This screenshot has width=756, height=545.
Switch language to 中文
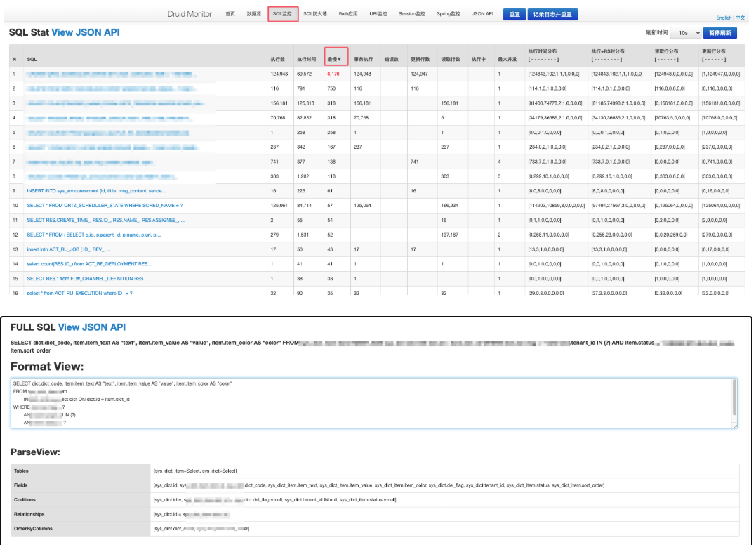[740, 18]
